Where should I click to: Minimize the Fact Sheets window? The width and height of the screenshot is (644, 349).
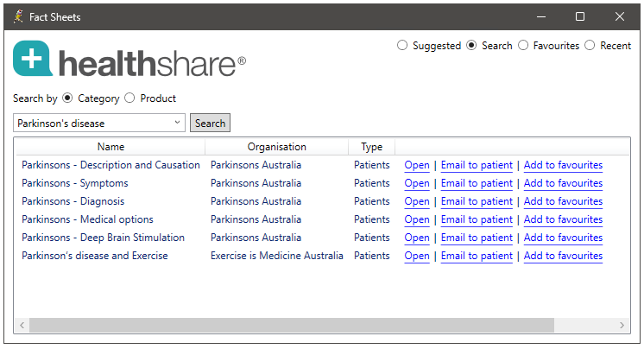click(x=541, y=16)
